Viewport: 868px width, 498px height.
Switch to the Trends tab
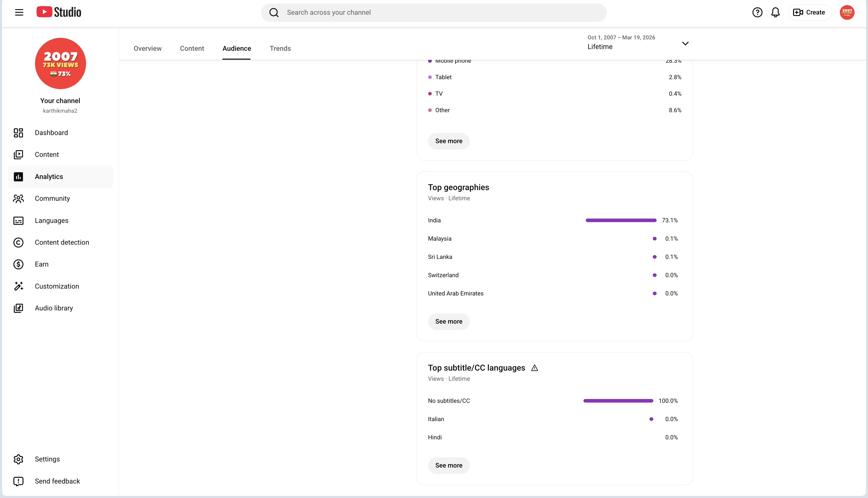tap(280, 48)
